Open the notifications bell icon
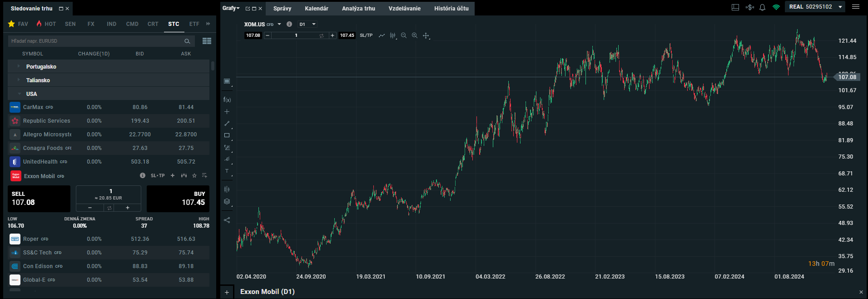Image resolution: width=868 pixels, height=299 pixels. pyautogui.click(x=763, y=7)
